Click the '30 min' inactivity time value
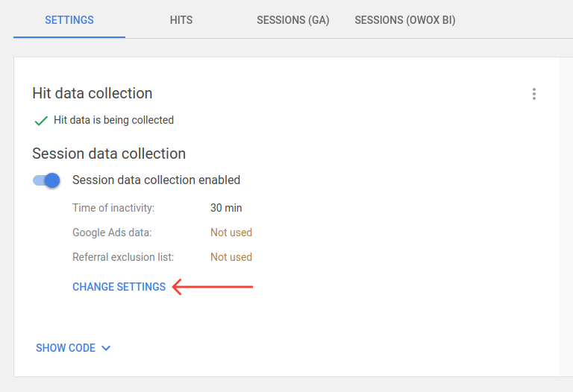The image size is (573, 392). click(x=226, y=208)
